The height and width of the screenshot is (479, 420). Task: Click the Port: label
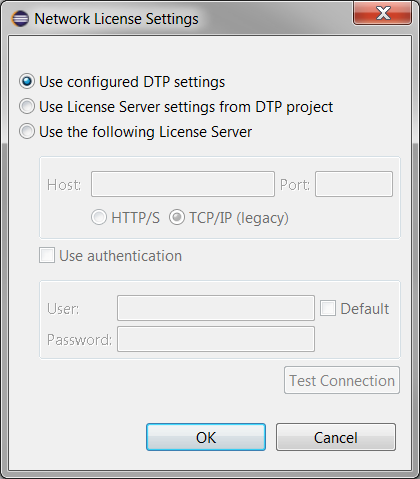pyautogui.click(x=295, y=185)
